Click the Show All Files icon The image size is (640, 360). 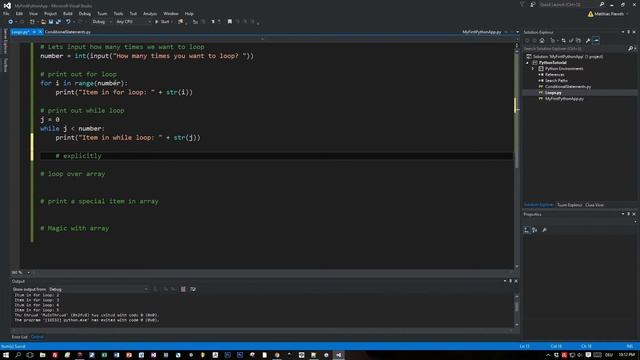[578, 40]
